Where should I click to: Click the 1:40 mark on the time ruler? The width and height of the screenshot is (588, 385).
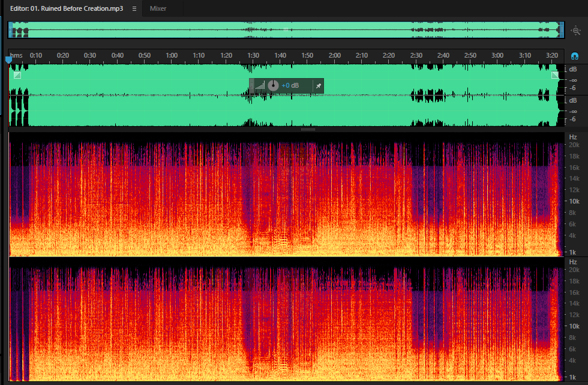[x=280, y=55]
